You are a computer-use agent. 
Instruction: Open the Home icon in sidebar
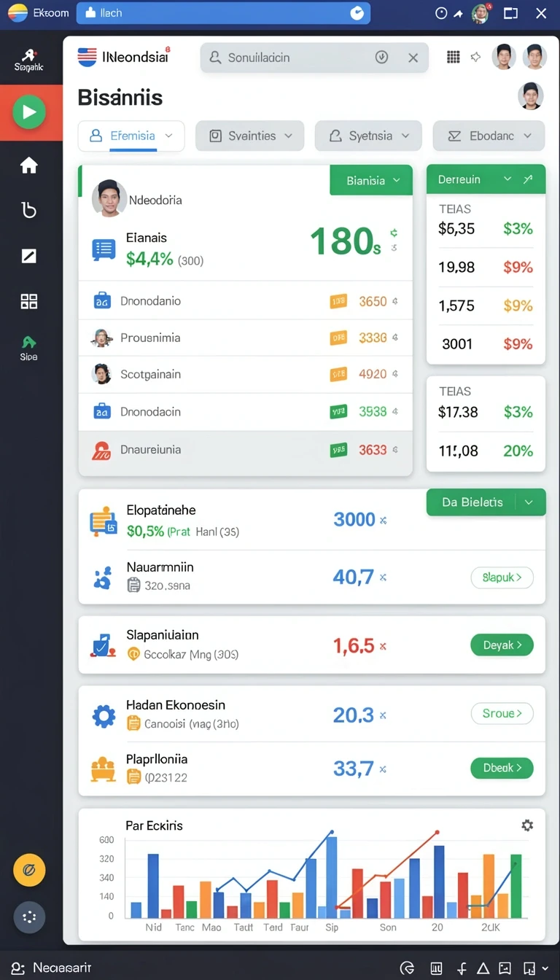29,166
